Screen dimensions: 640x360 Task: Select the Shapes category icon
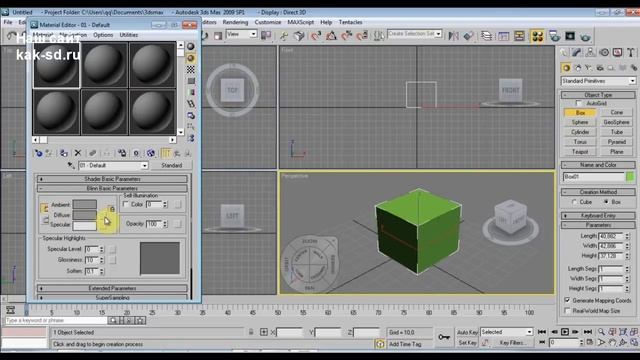[x=578, y=68]
